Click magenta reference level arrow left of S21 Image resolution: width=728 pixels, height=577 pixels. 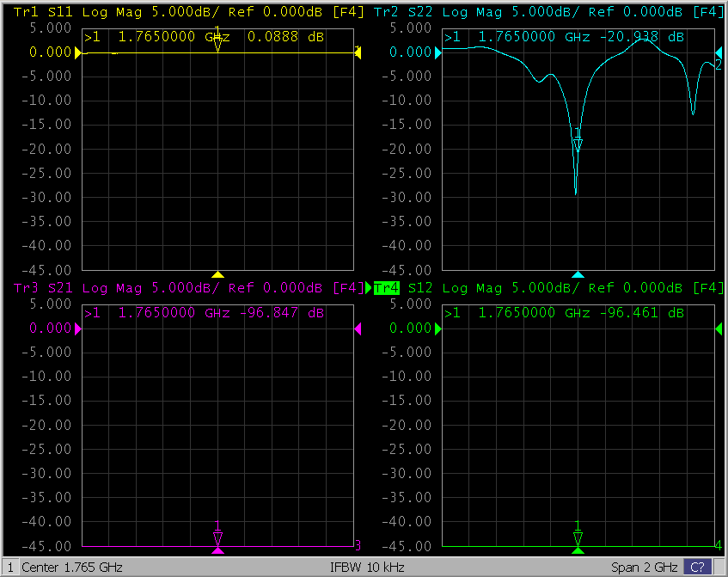tap(77, 328)
